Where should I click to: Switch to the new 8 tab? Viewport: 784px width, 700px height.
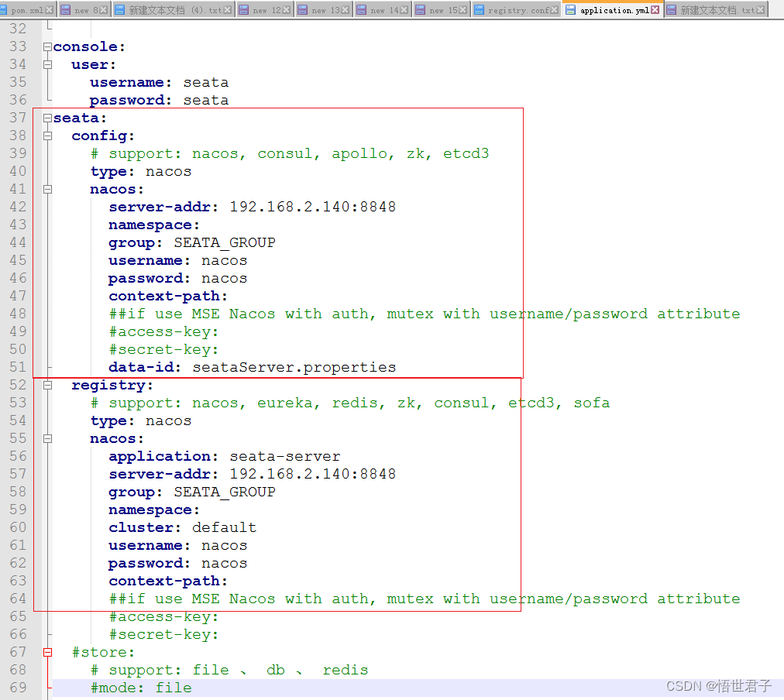tap(84, 10)
